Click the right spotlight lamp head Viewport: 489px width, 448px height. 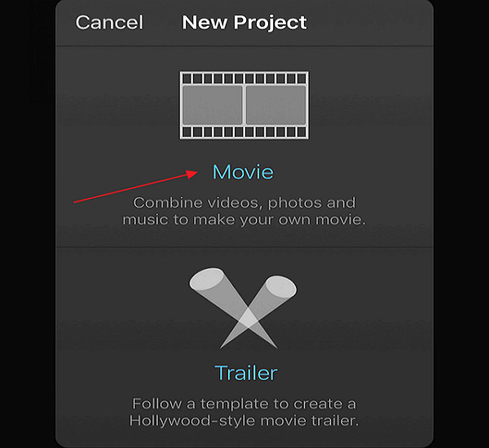tap(281, 286)
